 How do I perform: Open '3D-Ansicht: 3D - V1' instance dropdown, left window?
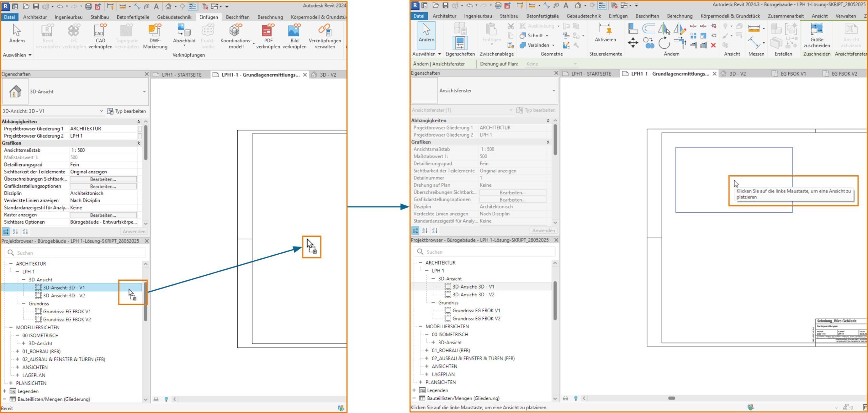pyautogui.click(x=101, y=111)
